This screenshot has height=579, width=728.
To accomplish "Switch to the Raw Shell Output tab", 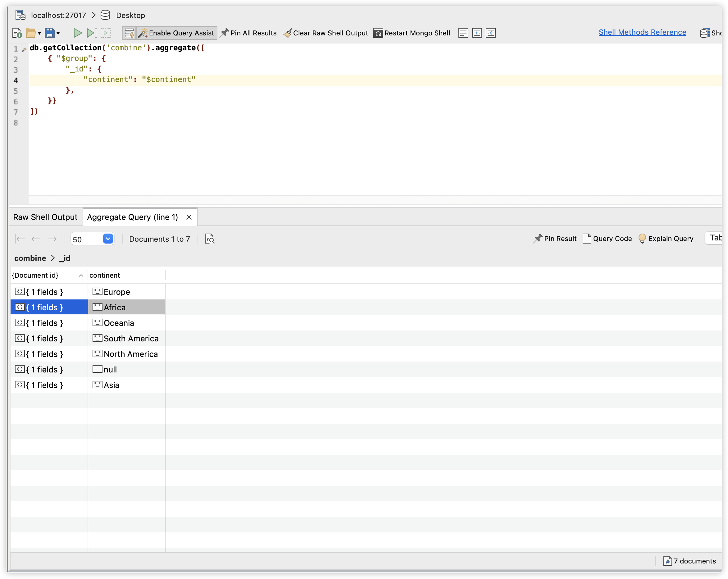I will click(x=45, y=217).
